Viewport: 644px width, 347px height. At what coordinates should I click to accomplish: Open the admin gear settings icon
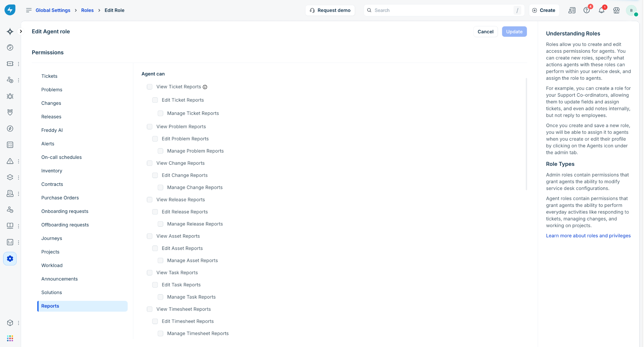click(x=10, y=258)
